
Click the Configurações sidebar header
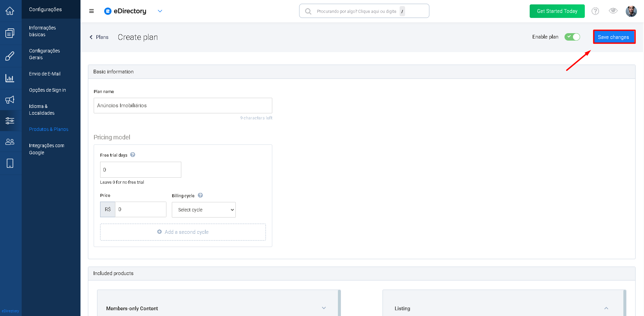(x=45, y=9)
